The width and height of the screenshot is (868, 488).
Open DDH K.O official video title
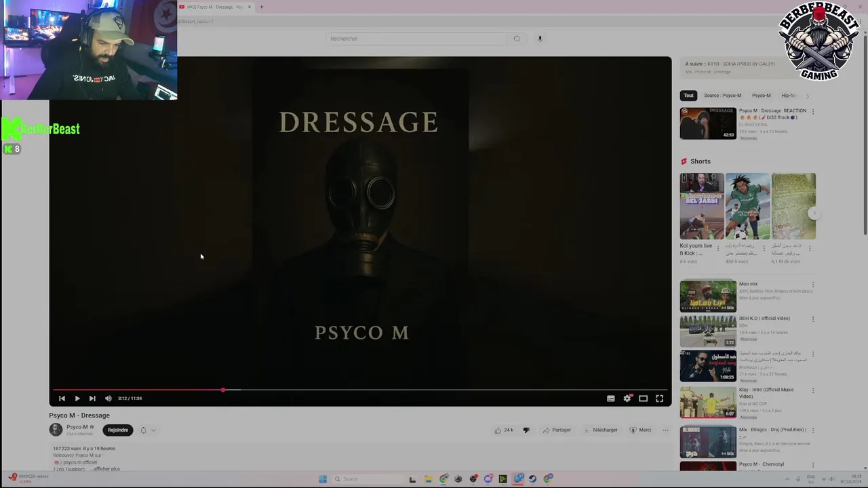tap(764, 319)
